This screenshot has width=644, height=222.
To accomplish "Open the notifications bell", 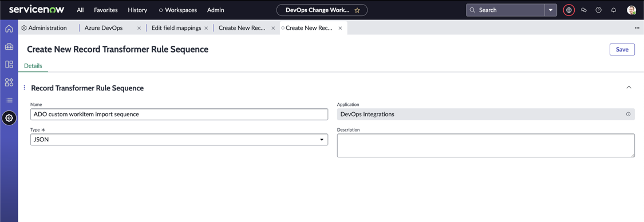I will [x=614, y=10].
